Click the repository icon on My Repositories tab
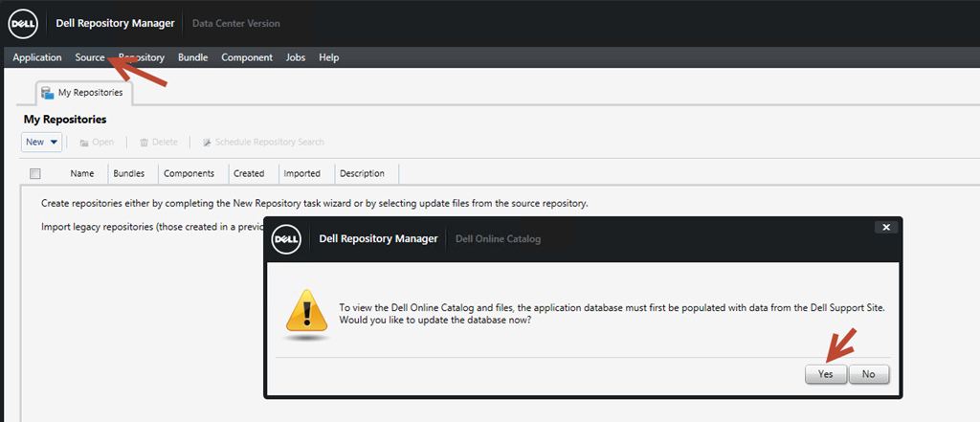The image size is (980, 422). (x=48, y=93)
